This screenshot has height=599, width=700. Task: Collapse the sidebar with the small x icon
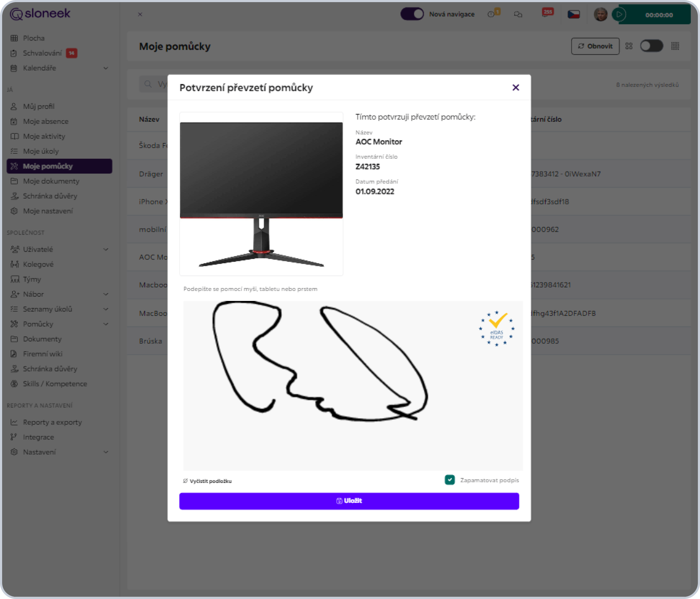tap(140, 14)
